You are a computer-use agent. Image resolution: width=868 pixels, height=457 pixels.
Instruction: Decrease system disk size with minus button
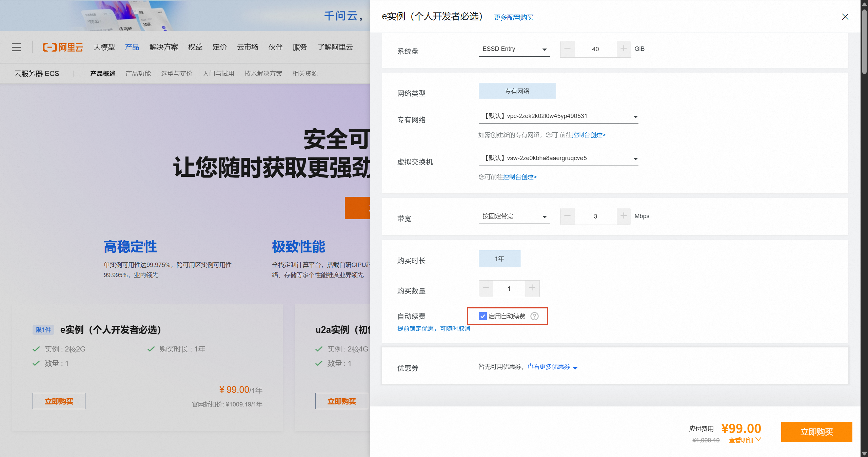tap(567, 49)
